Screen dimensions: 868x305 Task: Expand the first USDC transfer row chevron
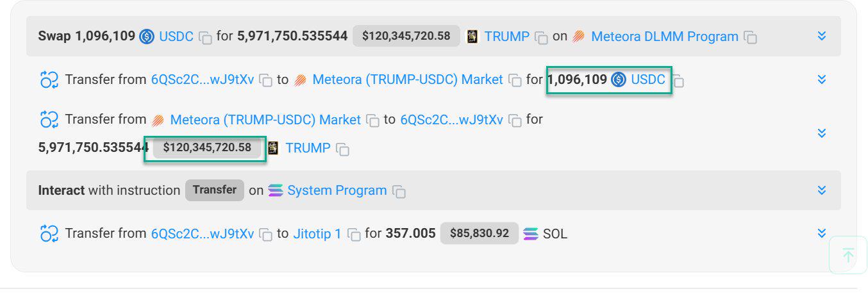pyautogui.click(x=822, y=79)
